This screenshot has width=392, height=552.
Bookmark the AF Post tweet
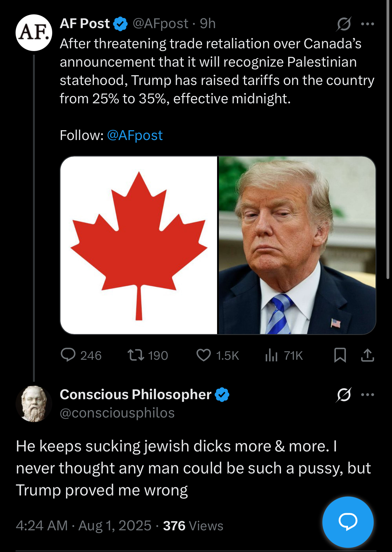340,355
